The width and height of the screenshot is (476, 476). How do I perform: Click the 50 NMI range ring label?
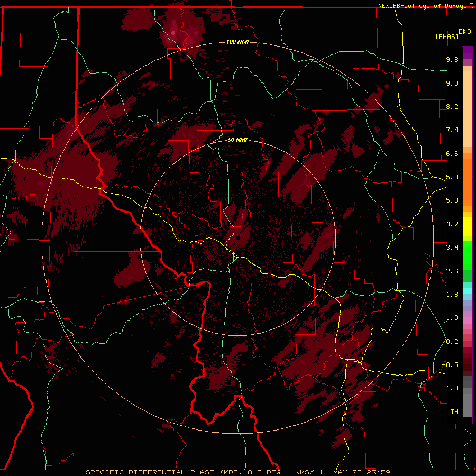click(x=237, y=140)
